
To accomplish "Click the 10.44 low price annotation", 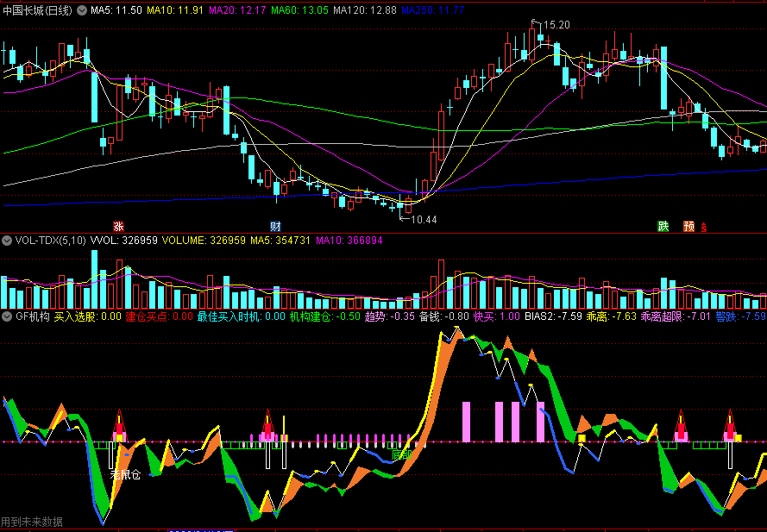I will tap(424, 220).
